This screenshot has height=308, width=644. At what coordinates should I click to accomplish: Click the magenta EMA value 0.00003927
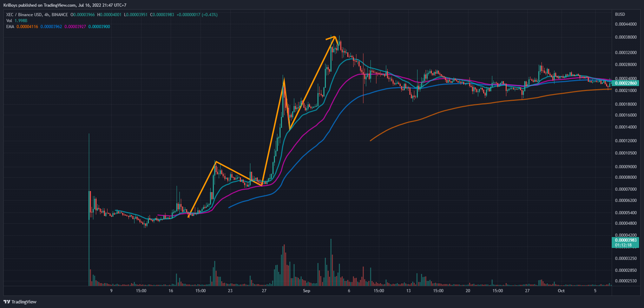click(x=75, y=27)
